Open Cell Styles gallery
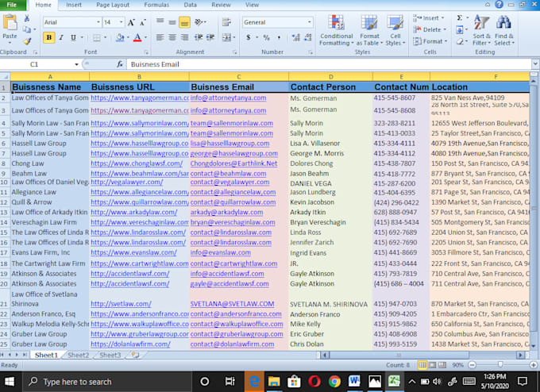 pos(395,30)
